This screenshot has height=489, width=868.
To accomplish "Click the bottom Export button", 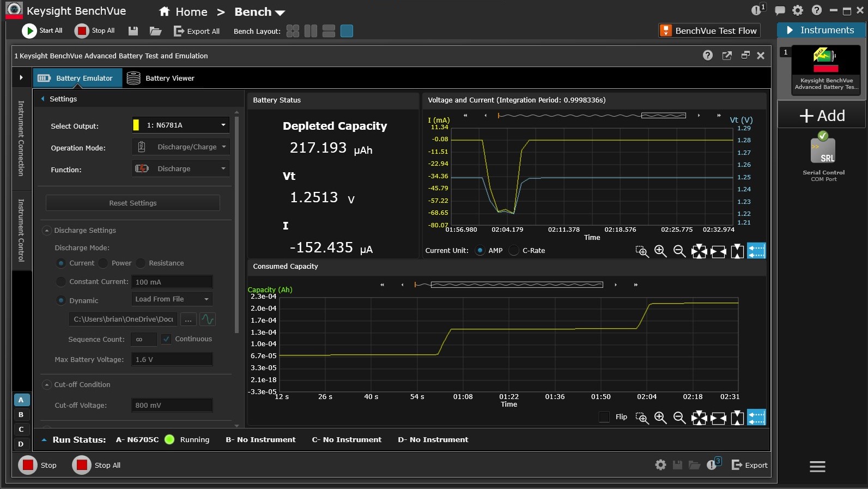I will 750,465.
